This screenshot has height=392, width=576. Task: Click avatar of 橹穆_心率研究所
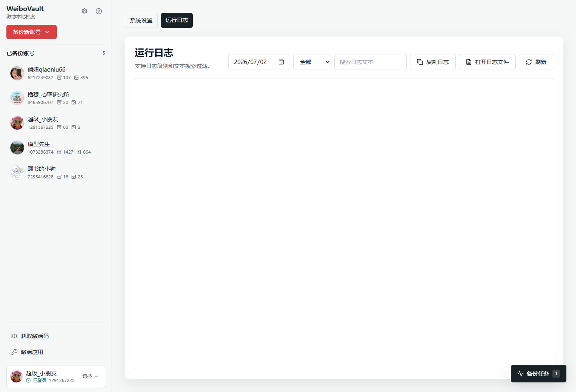click(17, 98)
